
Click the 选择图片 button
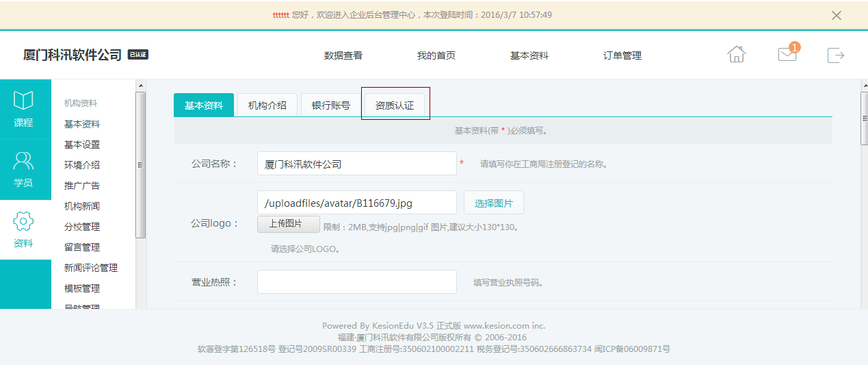pyautogui.click(x=493, y=203)
